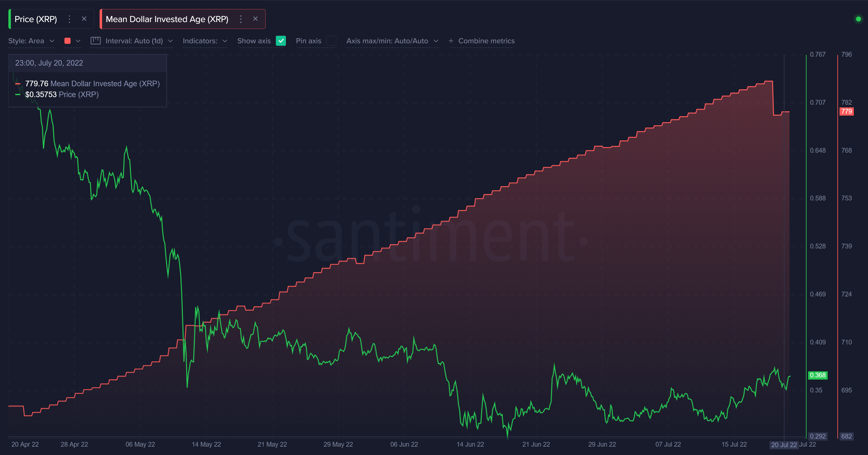The height and width of the screenshot is (455, 868).
Task: Open Mean Dollar Invested Age options menu
Action: [x=241, y=19]
